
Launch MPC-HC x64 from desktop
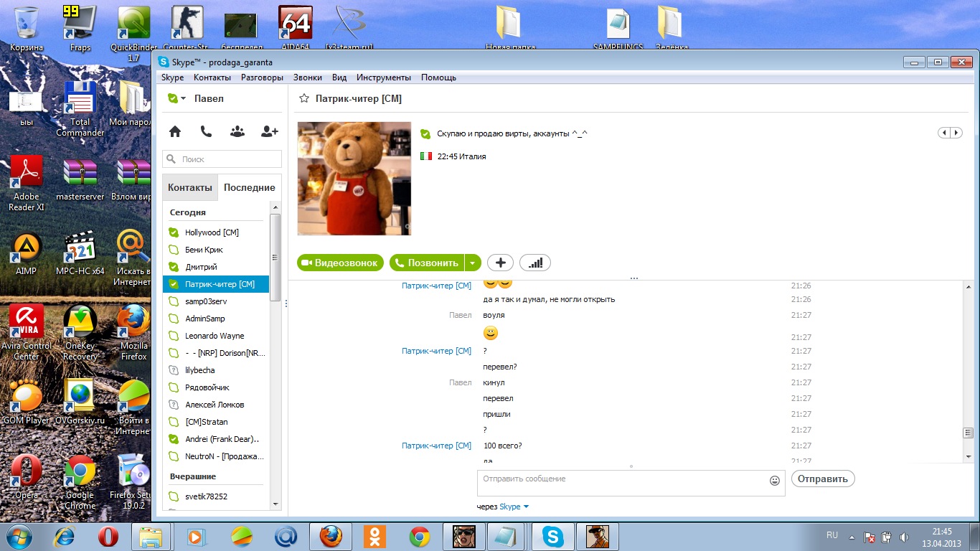[80, 253]
